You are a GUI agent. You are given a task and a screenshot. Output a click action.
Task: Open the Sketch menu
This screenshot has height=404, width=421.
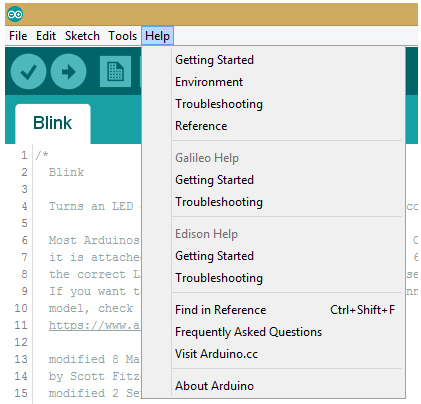click(x=82, y=36)
